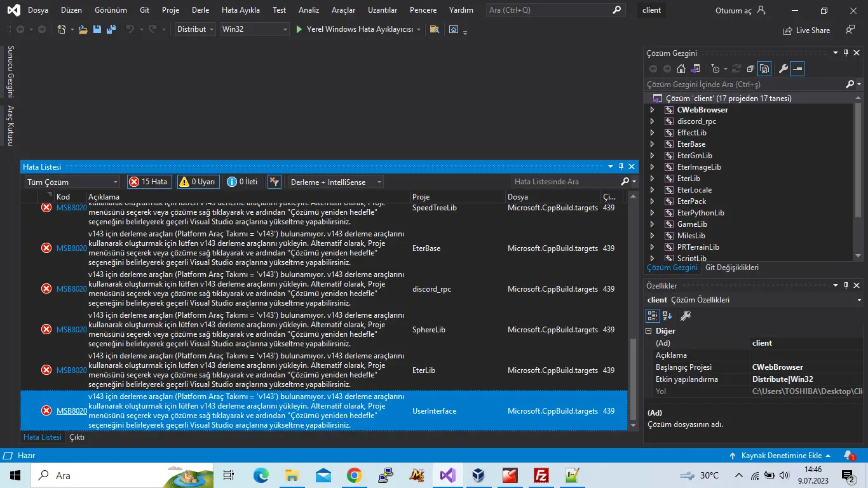Image resolution: width=868 pixels, height=488 pixels.
Task: Start debugging with the green play icon
Action: click(x=300, y=29)
